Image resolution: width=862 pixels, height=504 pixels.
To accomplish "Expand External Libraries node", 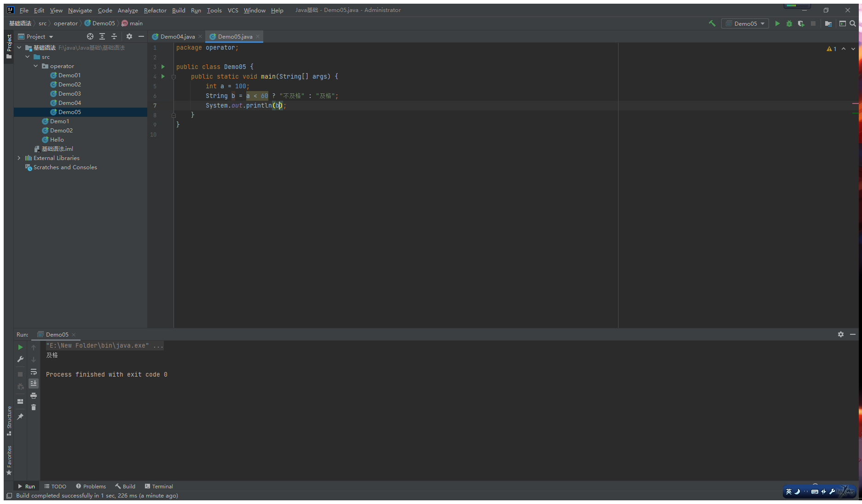I will point(19,158).
